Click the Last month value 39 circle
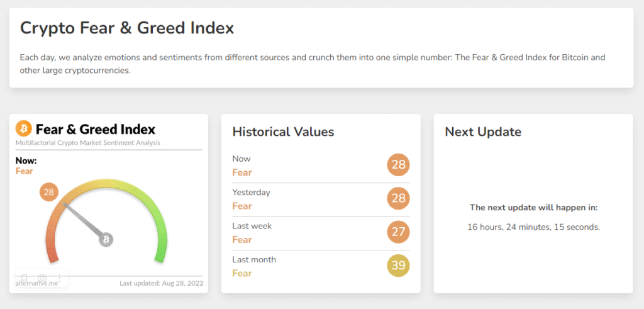This screenshot has height=309, width=644. pyautogui.click(x=398, y=266)
